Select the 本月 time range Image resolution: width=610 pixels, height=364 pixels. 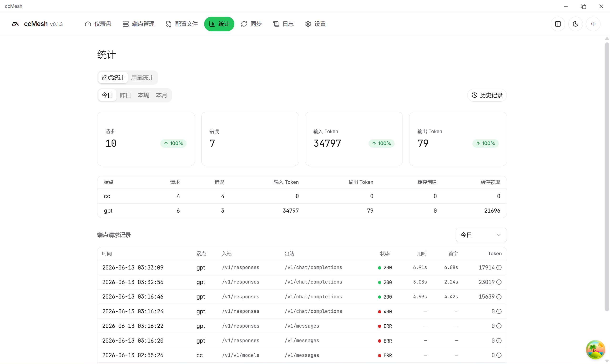[x=161, y=95]
